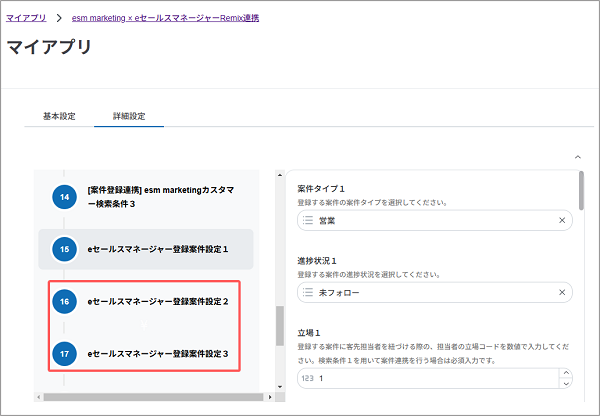Viewport: 600px width, 416px height.
Task: Clear the 案件タイプ1 value with X icon
Action: (x=561, y=220)
